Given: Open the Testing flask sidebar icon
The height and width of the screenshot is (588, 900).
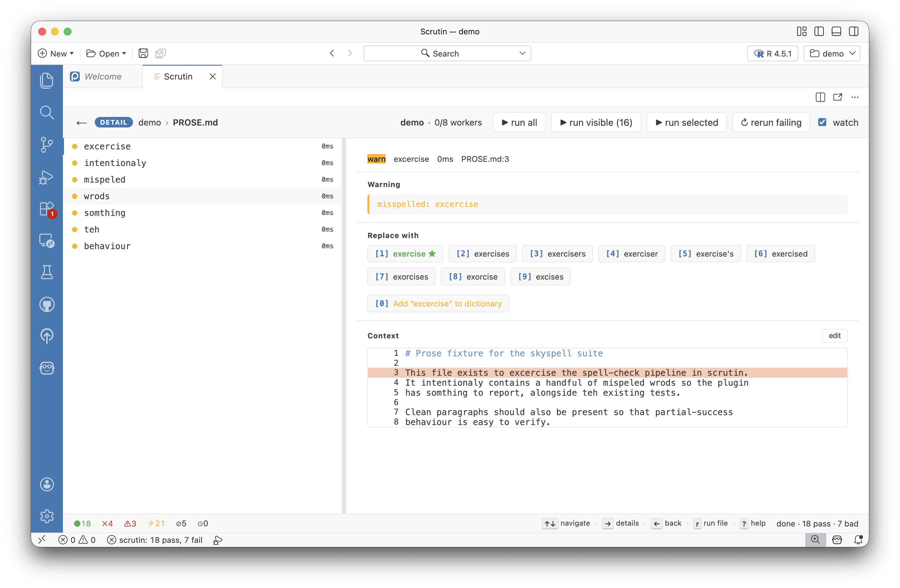Looking at the screenshot, I should point(47,272).
